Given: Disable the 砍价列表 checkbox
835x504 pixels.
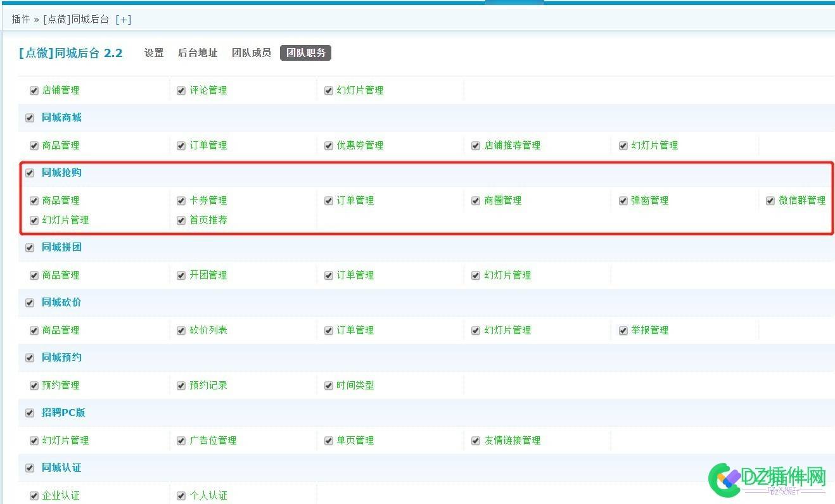Looking at the screenshot, I should (x=181, y=331).
